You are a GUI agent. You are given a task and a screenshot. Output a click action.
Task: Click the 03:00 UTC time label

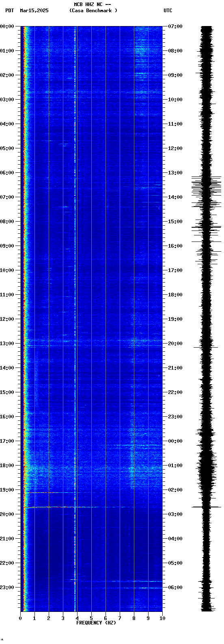175,514
